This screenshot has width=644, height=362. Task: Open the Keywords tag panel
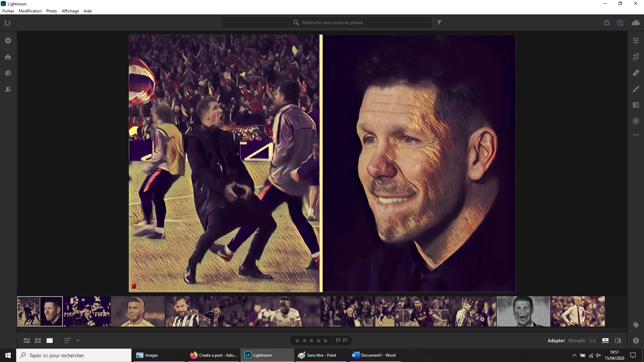tap(636, 325)
